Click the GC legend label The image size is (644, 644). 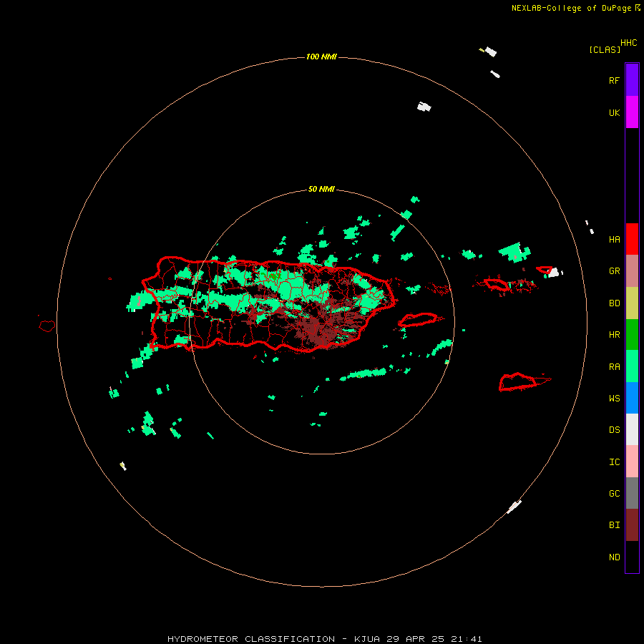614,494
